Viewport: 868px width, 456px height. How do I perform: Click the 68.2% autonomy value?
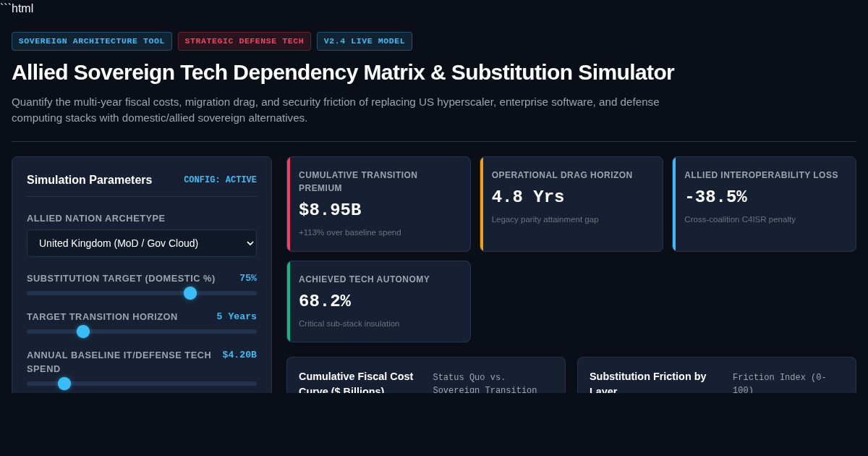click(x=325, y=302)
